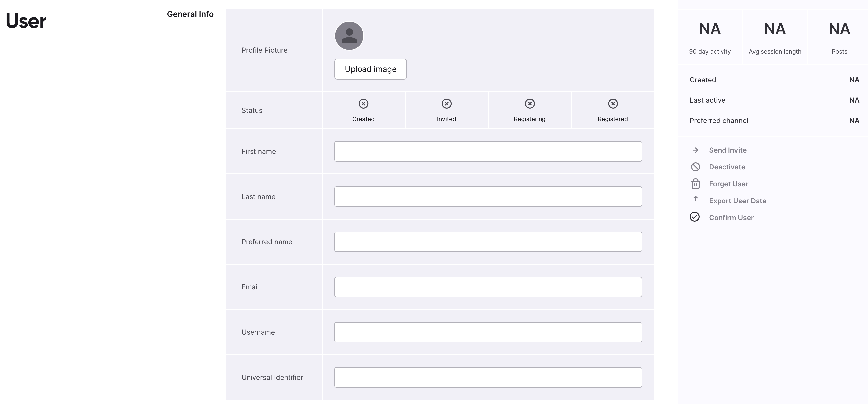868x404 pixels.
Task: Click the Created status X icon
Action: [x=363, y=104]
